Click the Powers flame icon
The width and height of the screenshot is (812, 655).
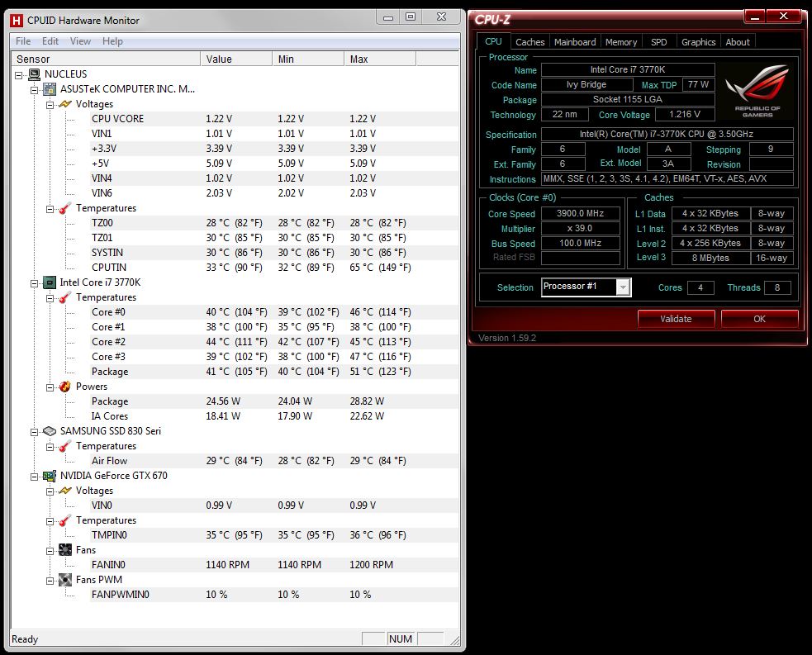tap(65, 387)
